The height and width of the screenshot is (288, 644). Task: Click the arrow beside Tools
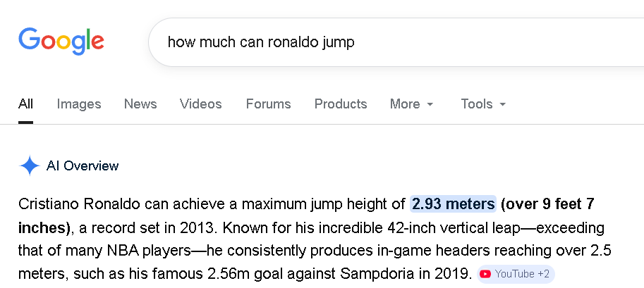[x=503, y=105]
